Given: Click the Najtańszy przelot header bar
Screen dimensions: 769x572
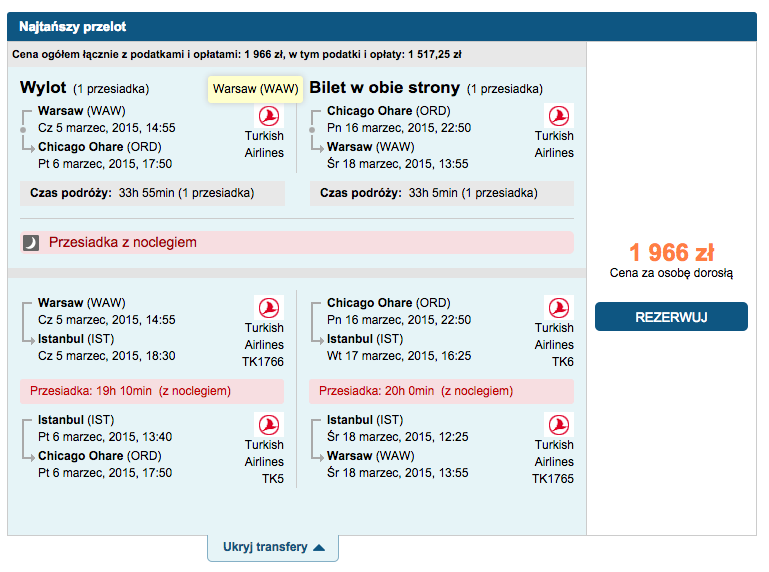Looking at the screenshot, I should click(x=382, y=26).
